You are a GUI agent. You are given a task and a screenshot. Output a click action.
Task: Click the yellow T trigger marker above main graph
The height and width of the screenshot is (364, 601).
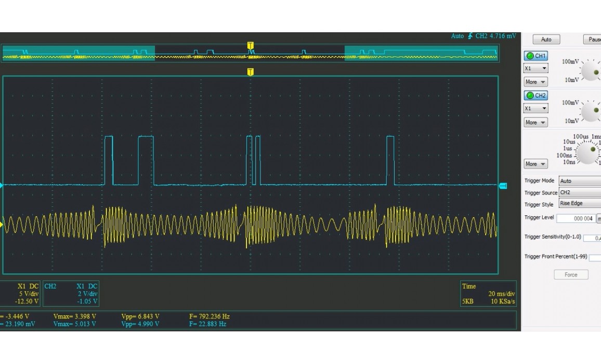(x=250, y=72)
